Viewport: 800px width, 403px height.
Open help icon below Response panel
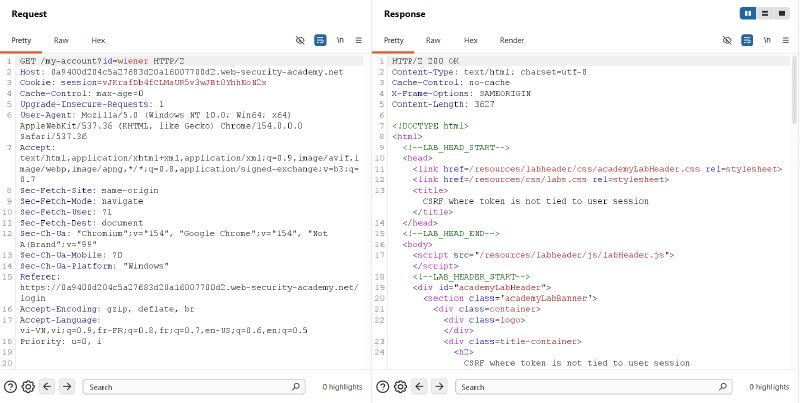[x=383, y=387]
